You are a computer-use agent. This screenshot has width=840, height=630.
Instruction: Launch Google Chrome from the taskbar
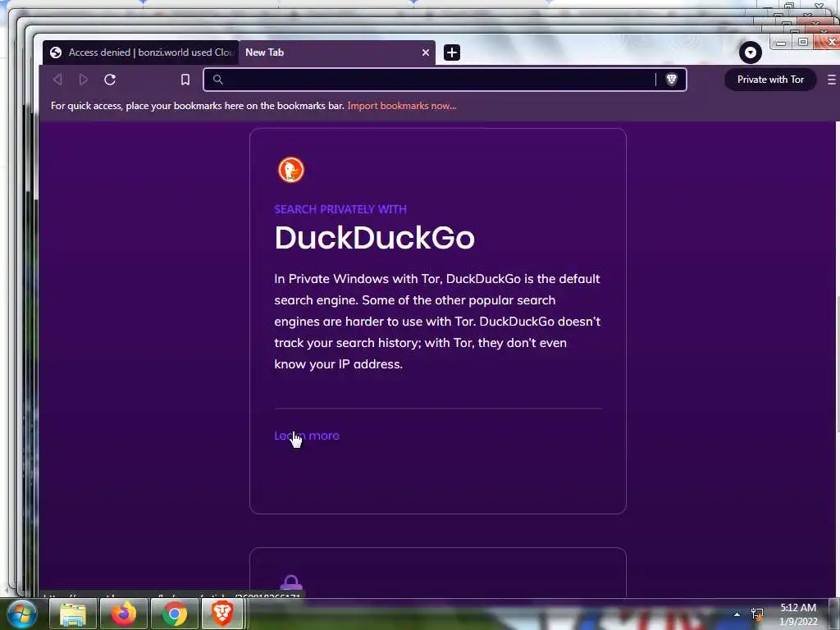[x=175, y=614]
